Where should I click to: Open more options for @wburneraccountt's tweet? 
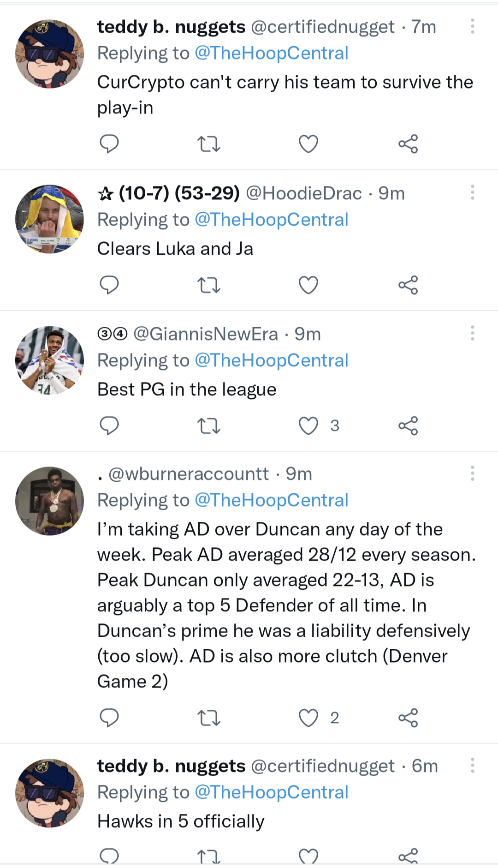tap(472, 473)
